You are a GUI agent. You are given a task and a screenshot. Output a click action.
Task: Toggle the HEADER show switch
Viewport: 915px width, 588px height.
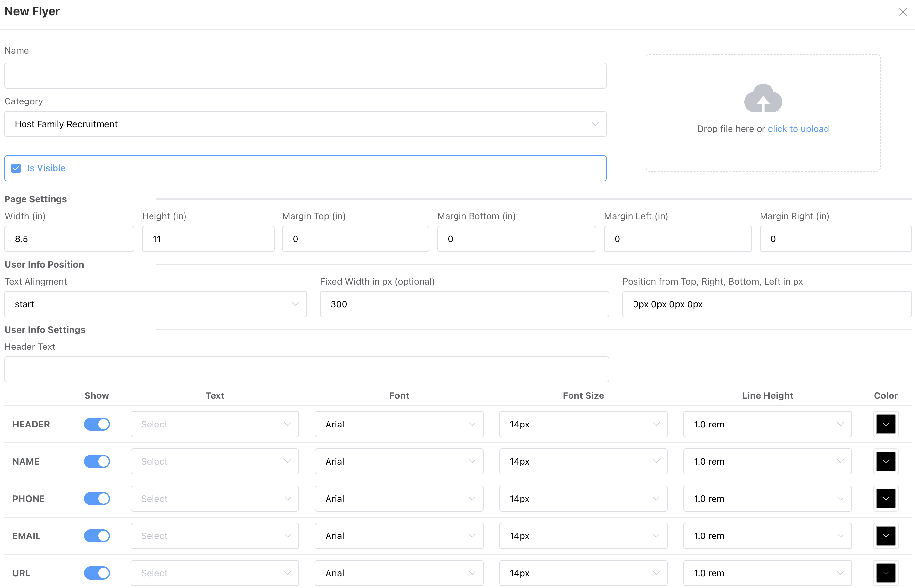(x=97, y=424)
